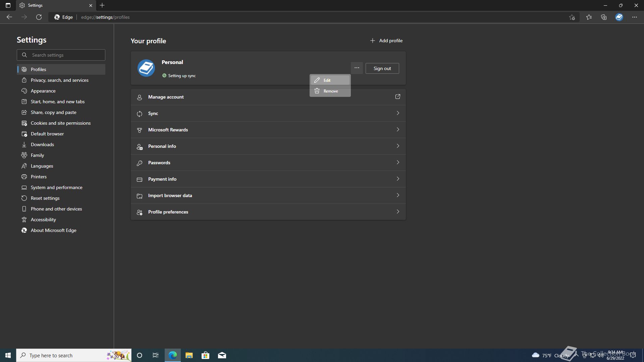Viewport: 644px width, 362px height.
Task: Click the weather 75°F Cloudy widget
Action: coord(550,355)
